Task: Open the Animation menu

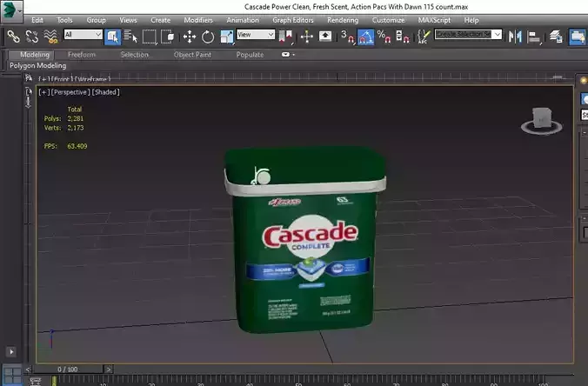Action: [x=243, y=20]
